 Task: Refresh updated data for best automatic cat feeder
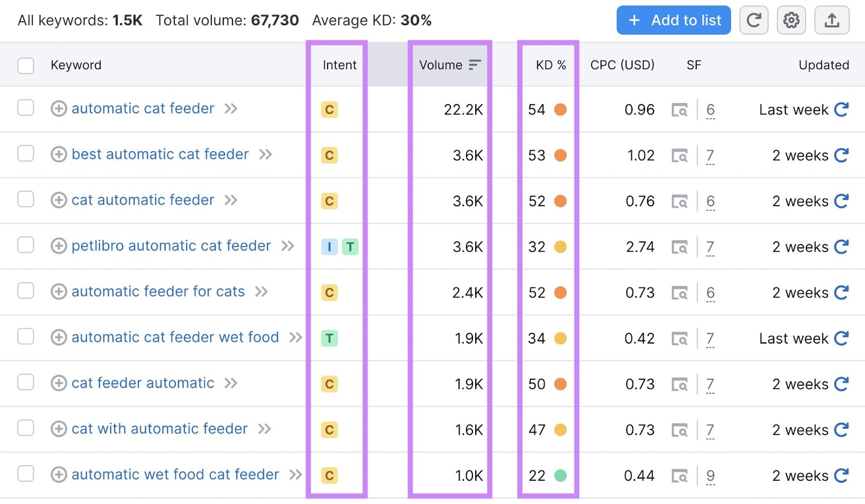(842, 155)
